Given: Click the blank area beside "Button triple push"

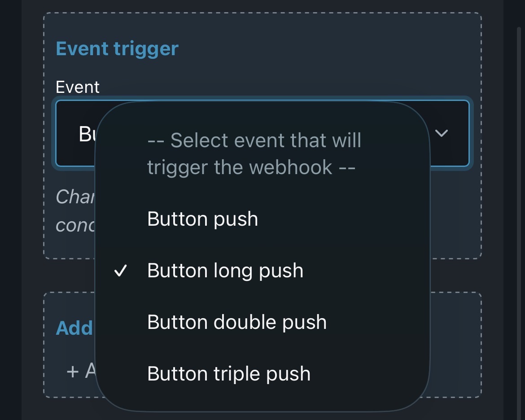Looking at the screenshot, I should pyautogui.click(x=368, y=374).
